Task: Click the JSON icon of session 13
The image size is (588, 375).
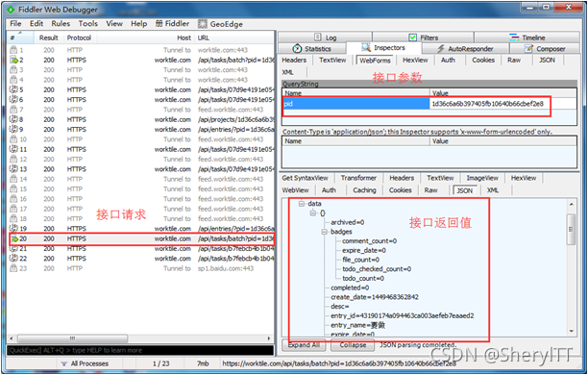Action: pos(13,169)
